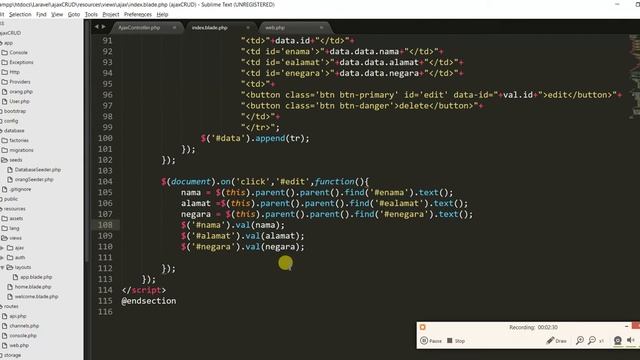The height and width of the screenshot is (360, 640).
Task: Close the index.blade.php tab
Action: pyautogui.click(x=248, y=28)
